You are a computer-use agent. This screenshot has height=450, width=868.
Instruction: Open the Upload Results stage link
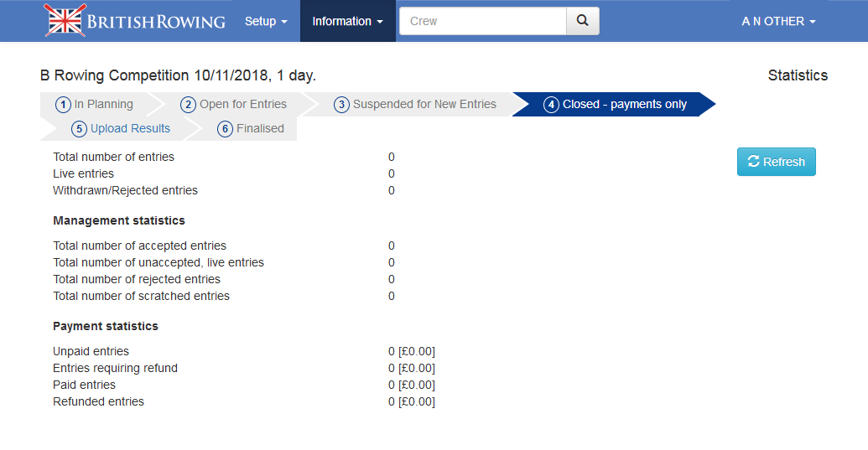click(130, 129)
